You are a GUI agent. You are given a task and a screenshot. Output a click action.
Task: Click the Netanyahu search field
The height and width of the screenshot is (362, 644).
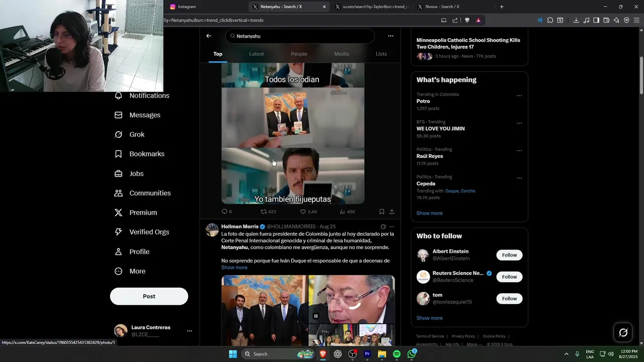pyautogui.click(x=300, y=36)
